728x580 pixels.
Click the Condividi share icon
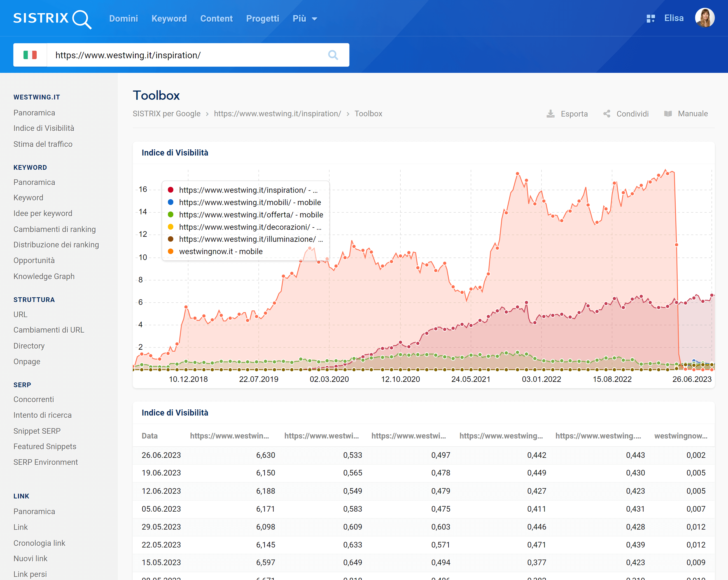607,114
